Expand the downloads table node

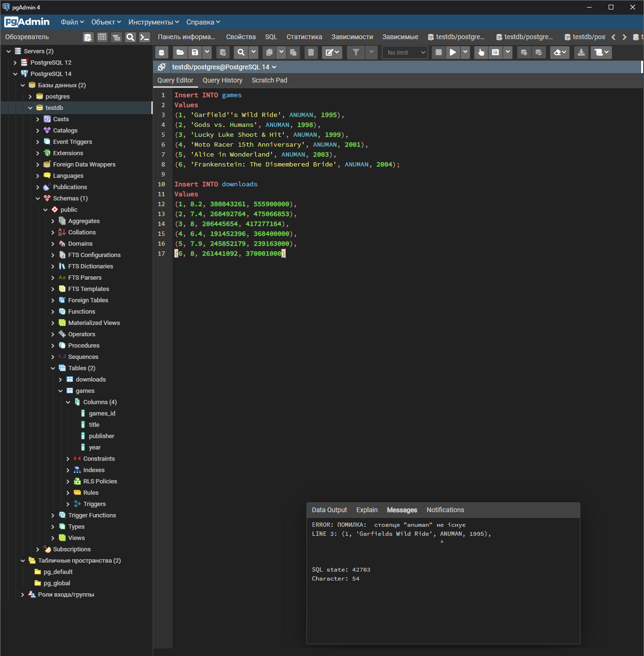[x=60, y=380]
